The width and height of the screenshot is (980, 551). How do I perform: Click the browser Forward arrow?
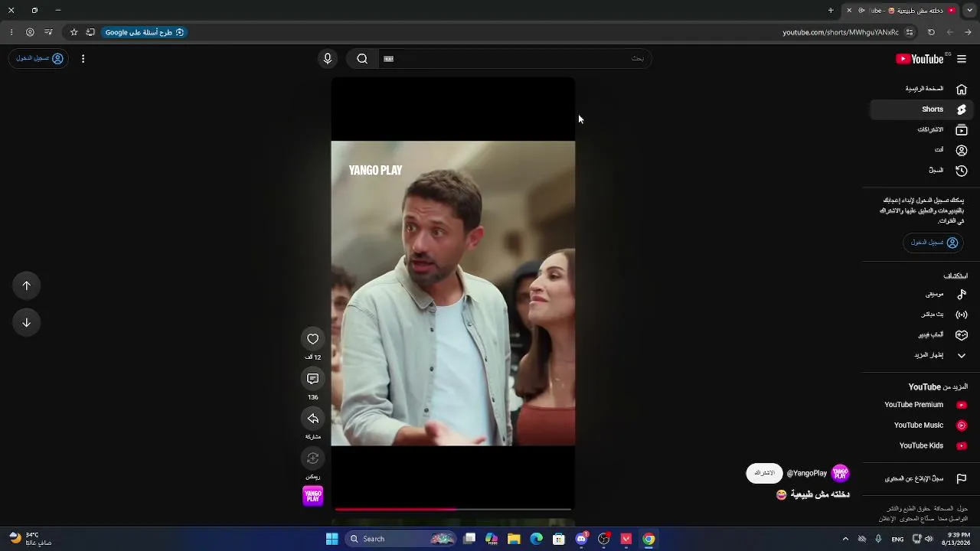[x=950, y=32]
